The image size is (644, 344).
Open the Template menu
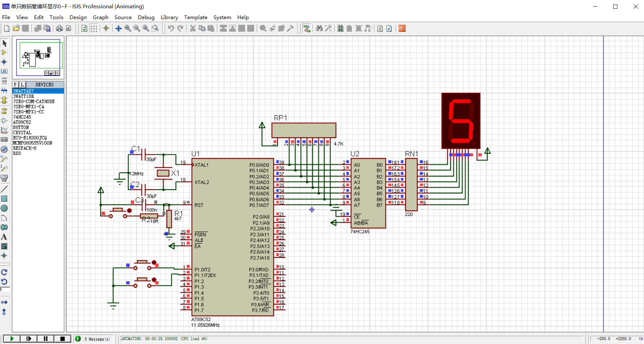(x=196, y=17)
